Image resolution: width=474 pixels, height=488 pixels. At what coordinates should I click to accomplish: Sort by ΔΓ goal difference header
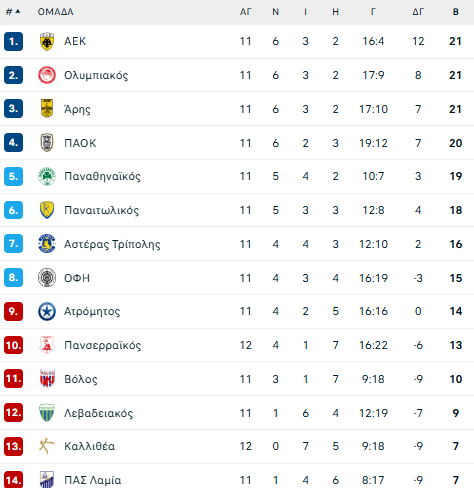point(418,12)
